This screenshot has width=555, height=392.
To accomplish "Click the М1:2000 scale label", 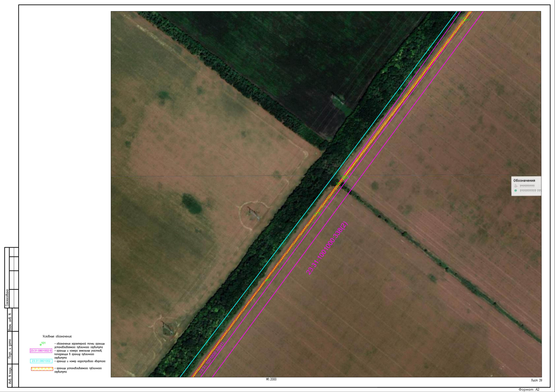I will click(271, 379).
